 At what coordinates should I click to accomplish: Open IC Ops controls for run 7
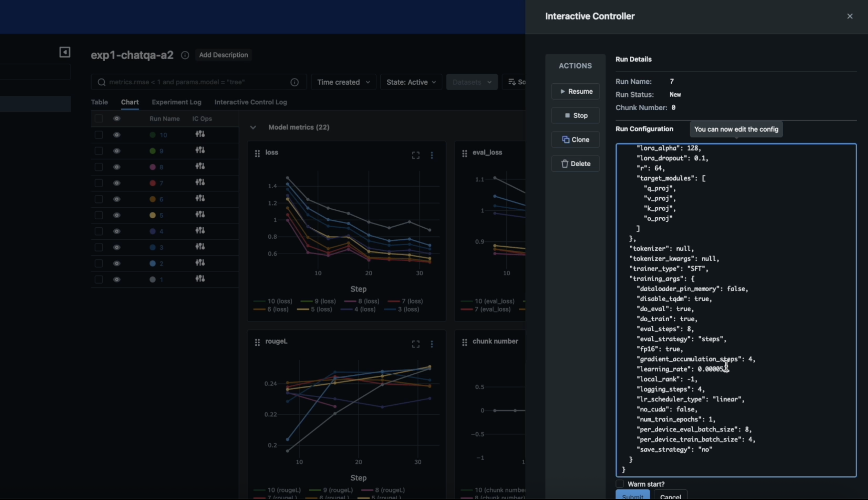[200, 183]
